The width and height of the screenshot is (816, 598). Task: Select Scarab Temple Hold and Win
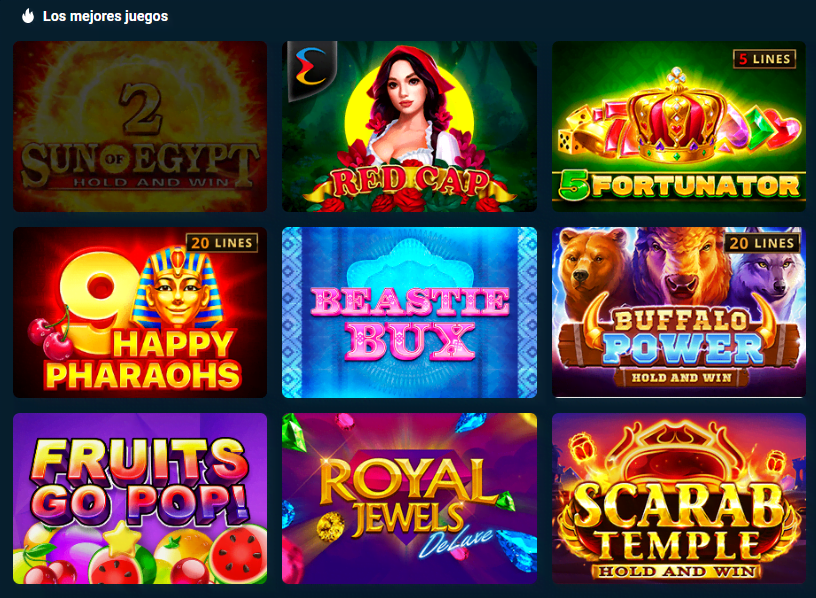679,499
